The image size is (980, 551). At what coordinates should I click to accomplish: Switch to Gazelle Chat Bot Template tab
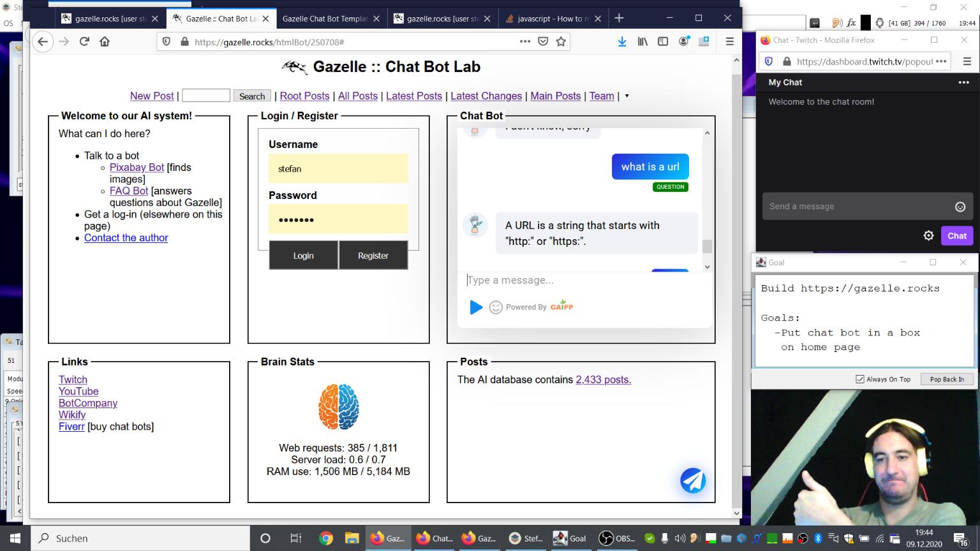point(325,18)
